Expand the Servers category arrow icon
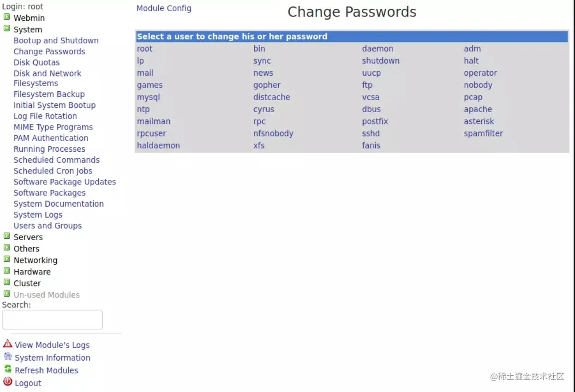Viewport: 575px width, 392px height. 7,236
